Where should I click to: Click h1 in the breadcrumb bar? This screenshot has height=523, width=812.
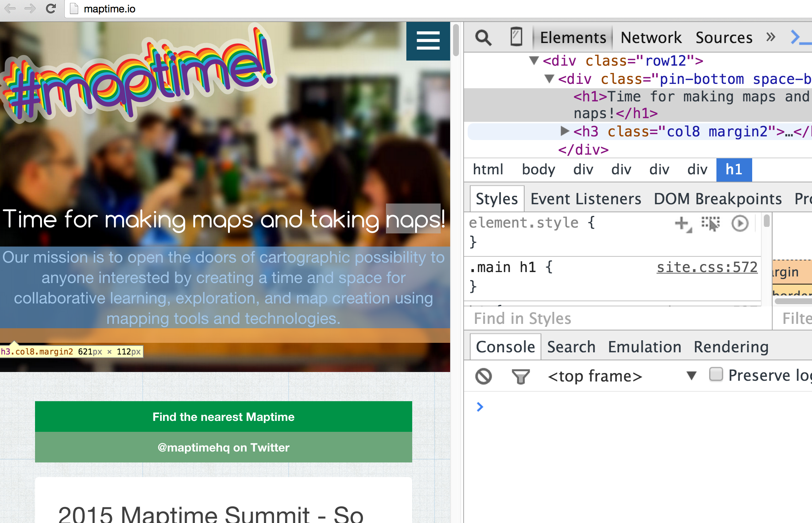pyautogui.click(x=734, y=170)
